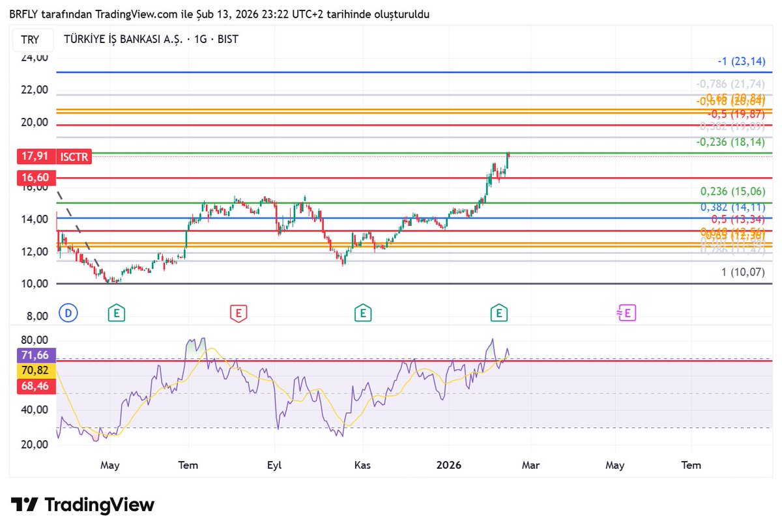Open the purple upcoming E earnings marker
The height and width of the screenshot is (532, 782).
click(x=626, y=313)
